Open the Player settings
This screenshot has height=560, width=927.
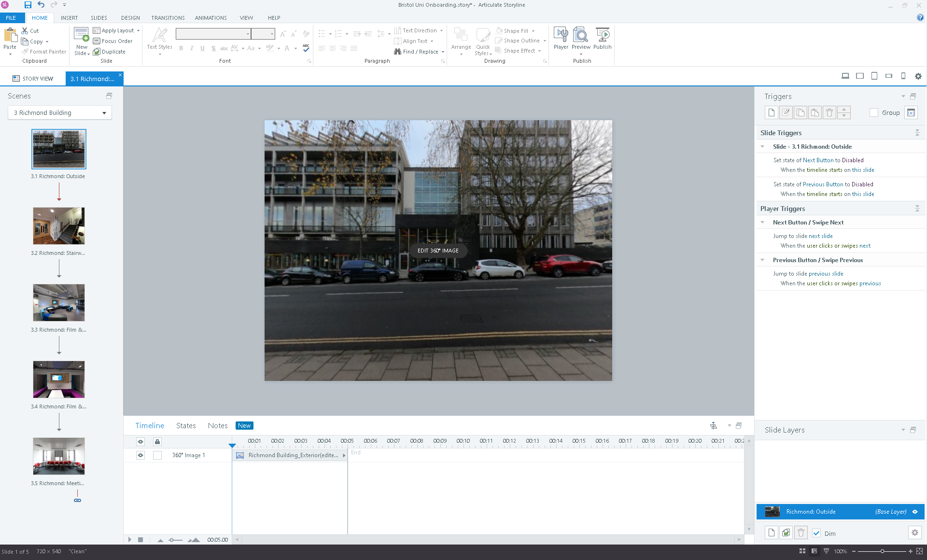(x=561, y=39)
